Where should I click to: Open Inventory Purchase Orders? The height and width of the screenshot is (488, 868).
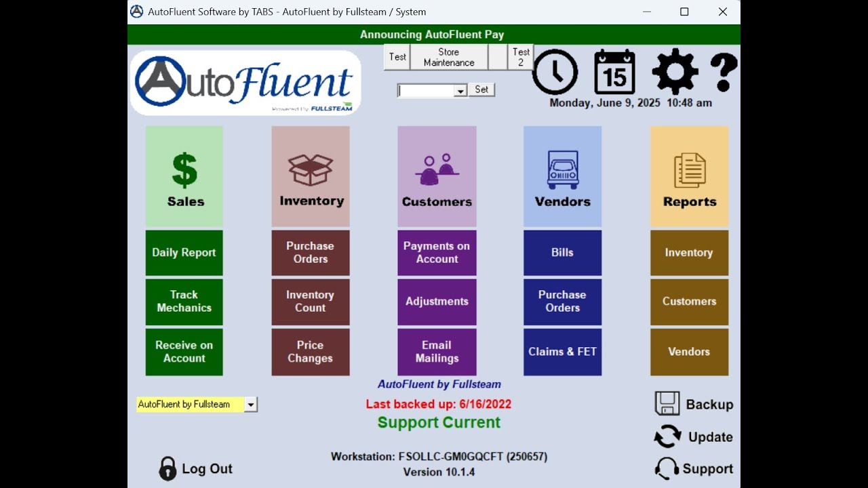point(311,253)
